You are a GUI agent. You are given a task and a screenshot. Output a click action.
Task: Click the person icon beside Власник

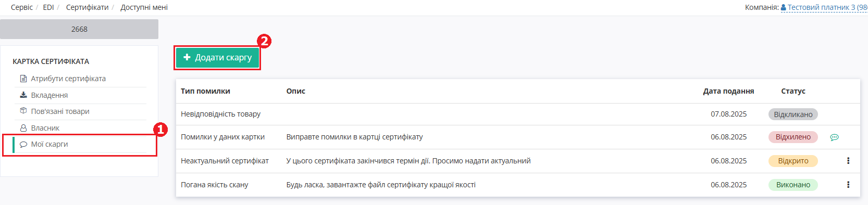point(23,128)
